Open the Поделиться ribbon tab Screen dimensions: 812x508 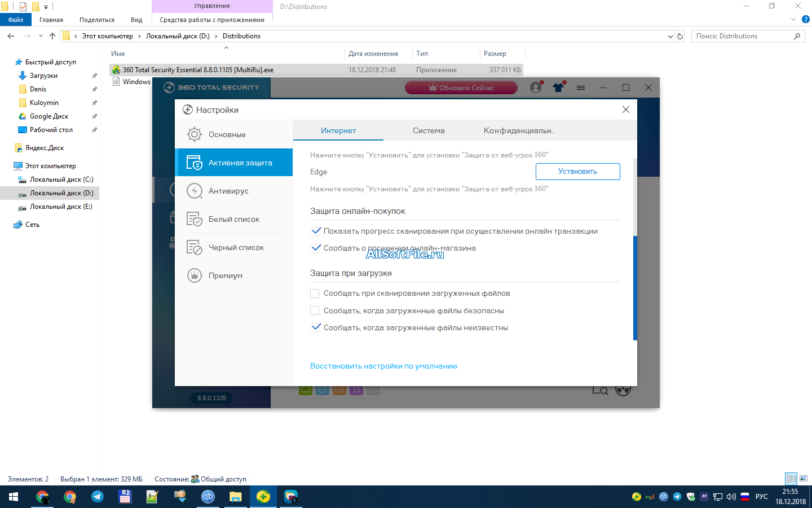point(97,20)
